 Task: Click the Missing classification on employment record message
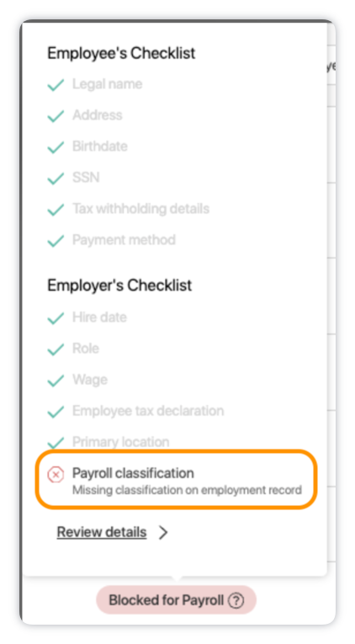(x=187, y=490)
